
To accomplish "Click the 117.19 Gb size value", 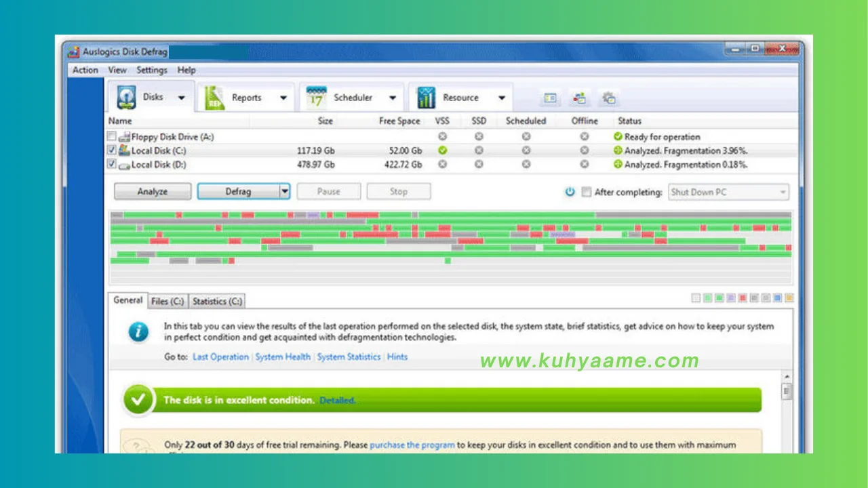I will 315,151.
